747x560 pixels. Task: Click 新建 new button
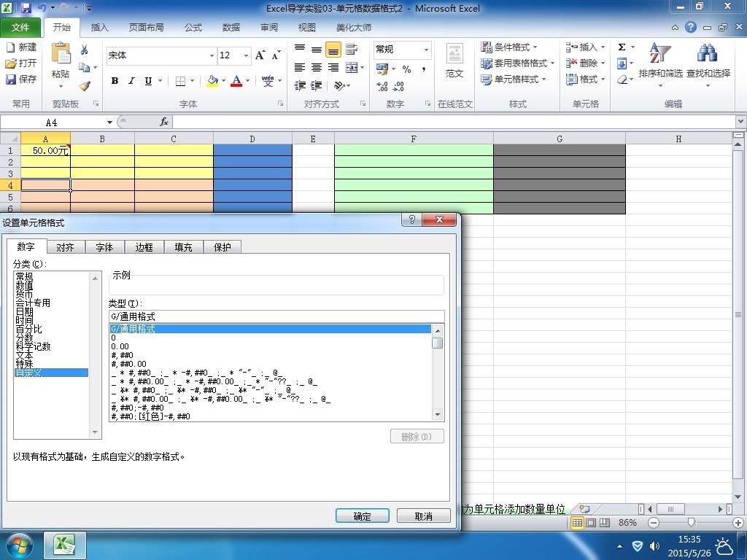point(21,47)
